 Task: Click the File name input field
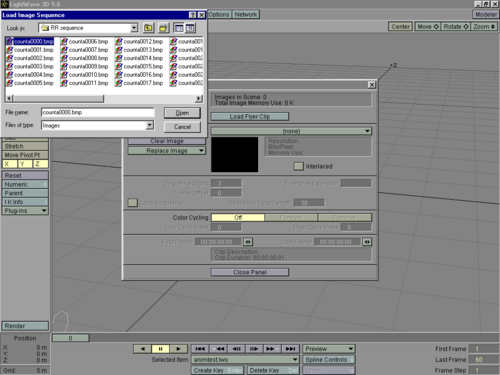click(98, 112)
